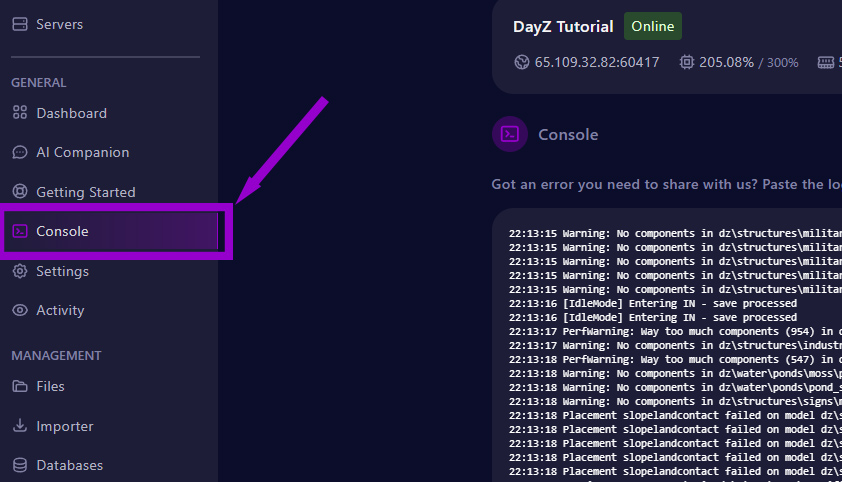Image resolution: width=842 pixels, height=482 pixels.
Task: Click the Activity eye icon
Action: (x=20, y=310)
